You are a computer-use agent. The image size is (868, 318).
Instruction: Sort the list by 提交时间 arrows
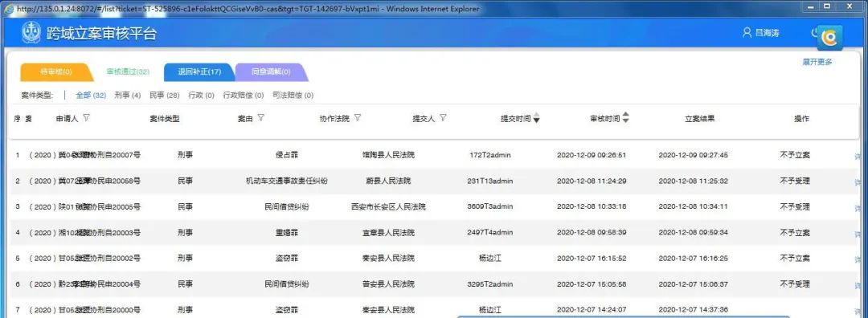tap(536, 118)
